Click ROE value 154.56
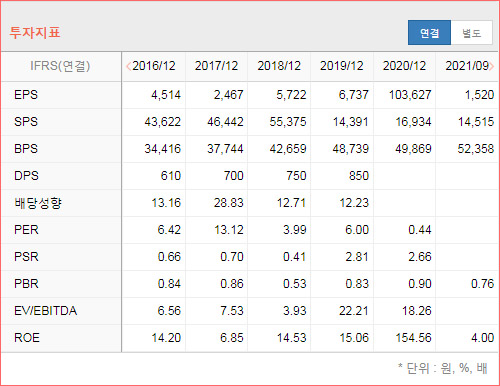500x386 pixels. click(413, 338)
